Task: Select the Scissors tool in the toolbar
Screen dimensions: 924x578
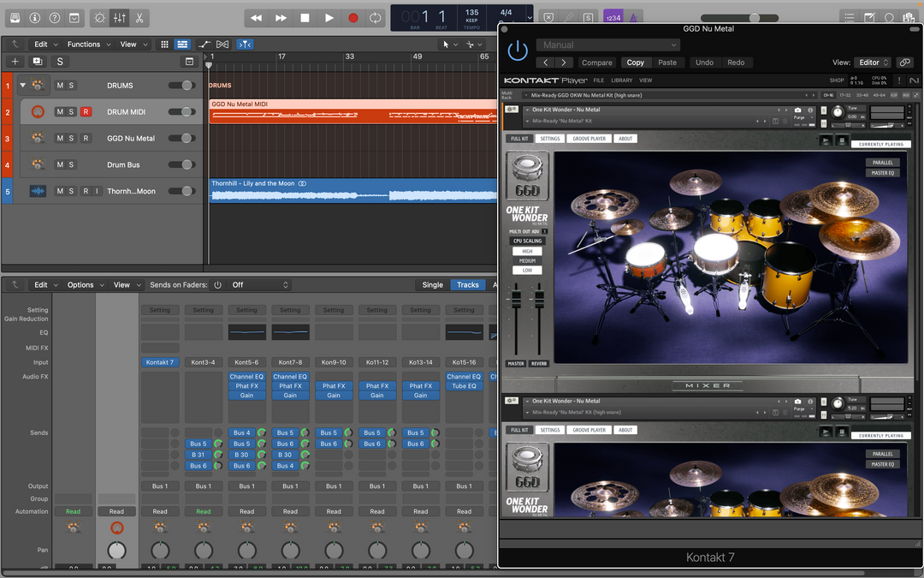Action: (x=139, y=17)
